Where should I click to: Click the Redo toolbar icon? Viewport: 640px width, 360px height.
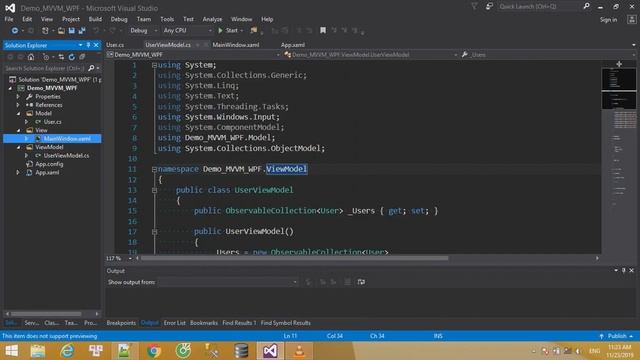[113, 31]
